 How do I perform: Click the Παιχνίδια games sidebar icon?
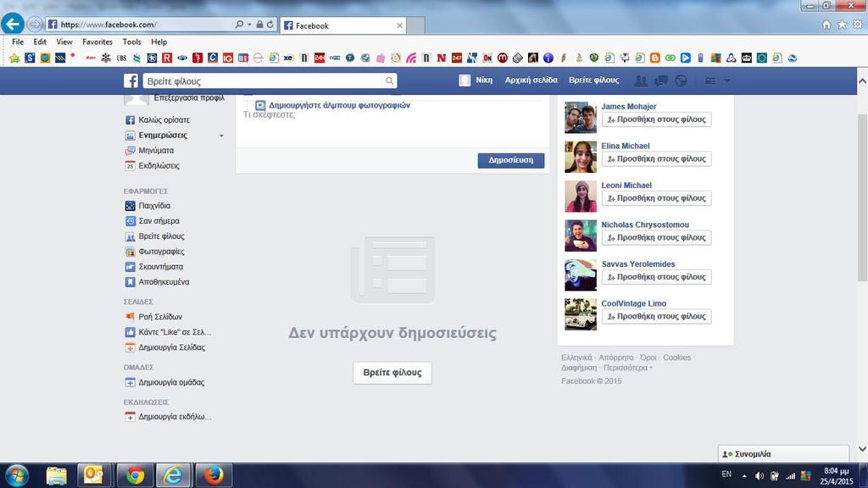pyautogui.click(x=130, y=206)
